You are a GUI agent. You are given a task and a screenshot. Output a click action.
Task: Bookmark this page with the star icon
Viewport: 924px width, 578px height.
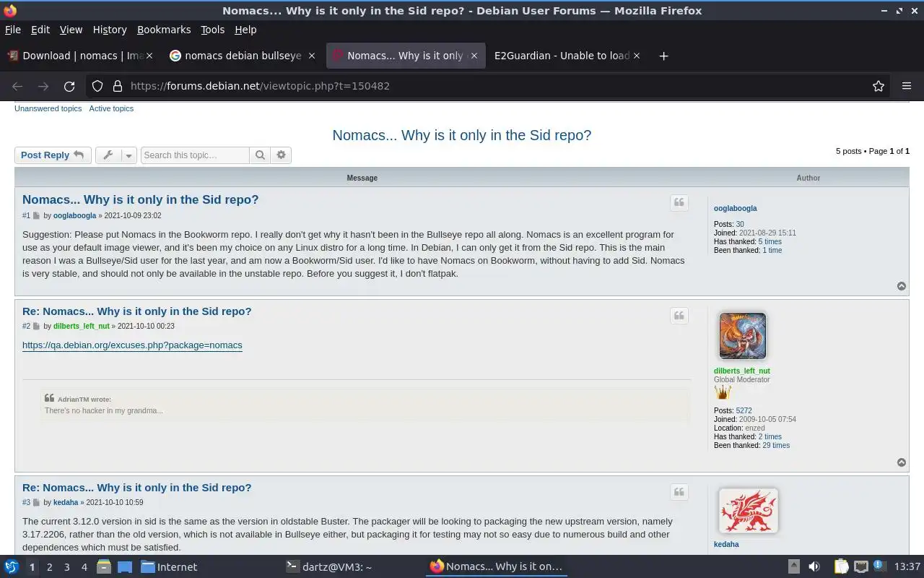pos(879,86)
